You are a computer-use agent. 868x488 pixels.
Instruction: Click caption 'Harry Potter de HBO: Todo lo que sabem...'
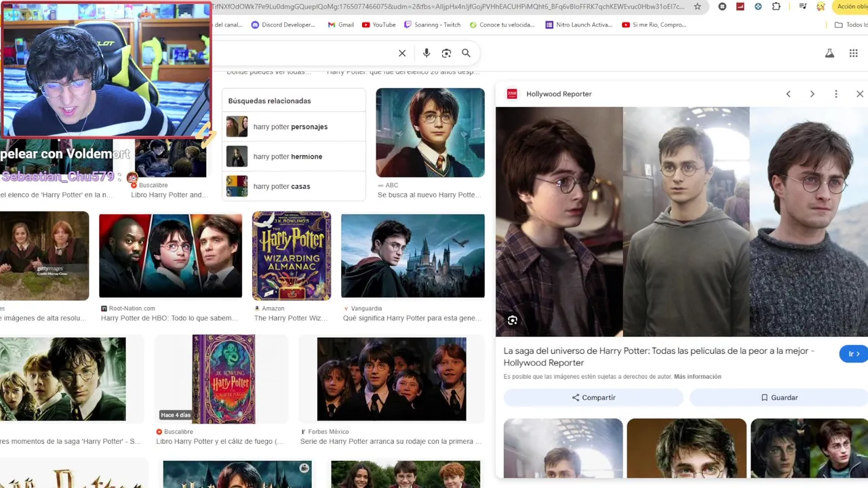168,319
